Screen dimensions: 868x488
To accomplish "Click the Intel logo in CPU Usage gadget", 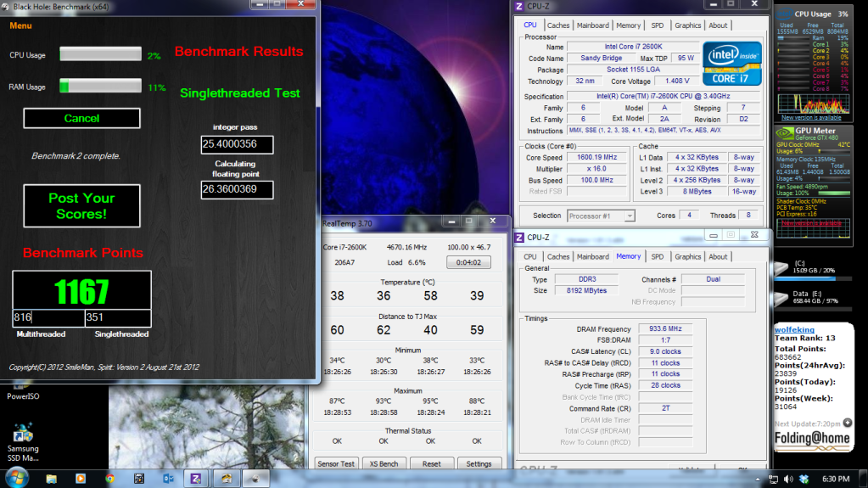I will (785, 14).
